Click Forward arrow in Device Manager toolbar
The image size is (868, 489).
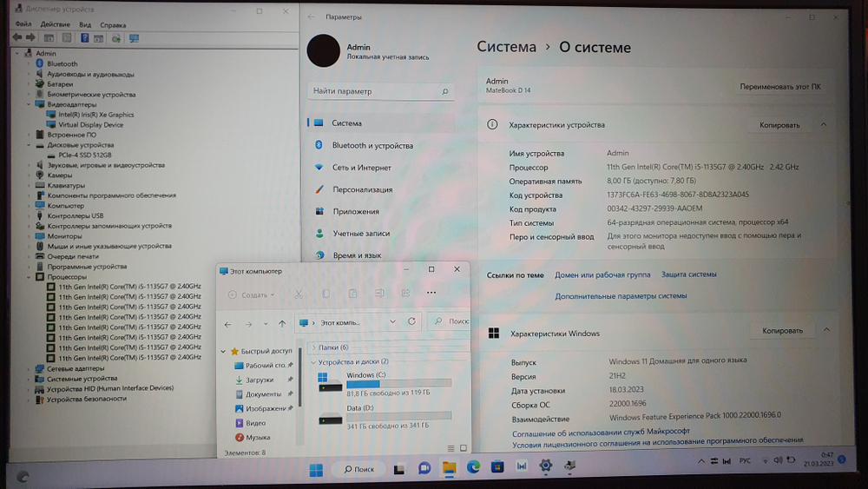(30, 37)
